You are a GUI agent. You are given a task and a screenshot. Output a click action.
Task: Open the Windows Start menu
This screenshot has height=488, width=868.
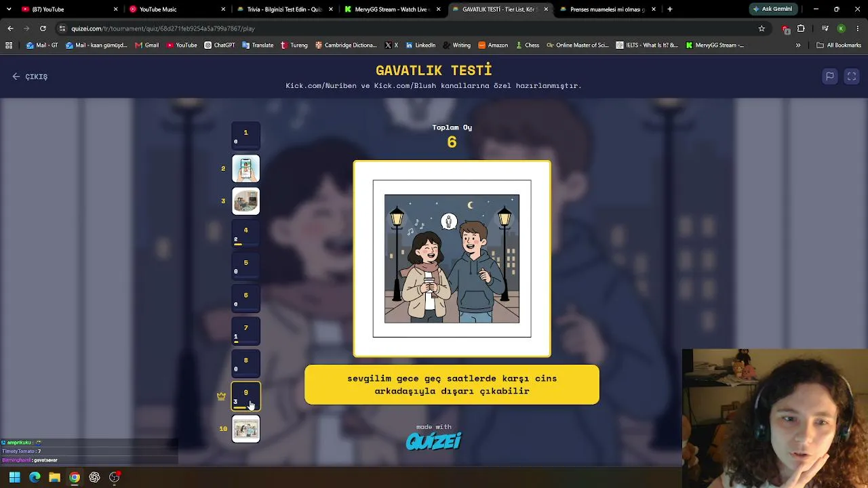[14, 477]
